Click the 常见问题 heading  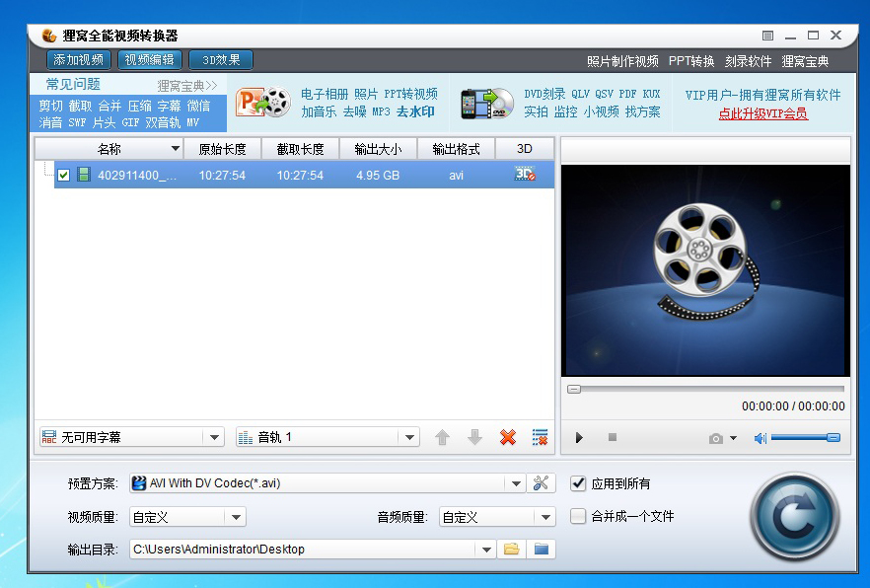[x=73, y=84]
